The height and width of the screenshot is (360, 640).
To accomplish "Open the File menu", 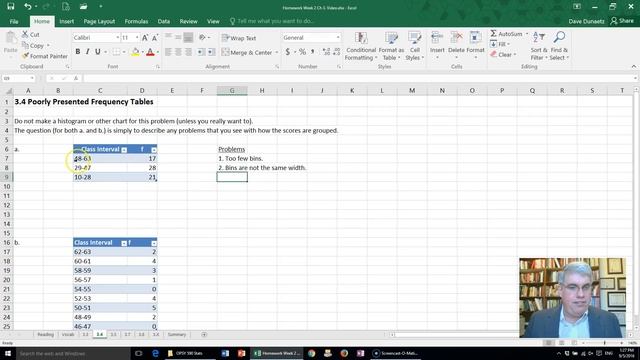I will [x=14, y=21].
